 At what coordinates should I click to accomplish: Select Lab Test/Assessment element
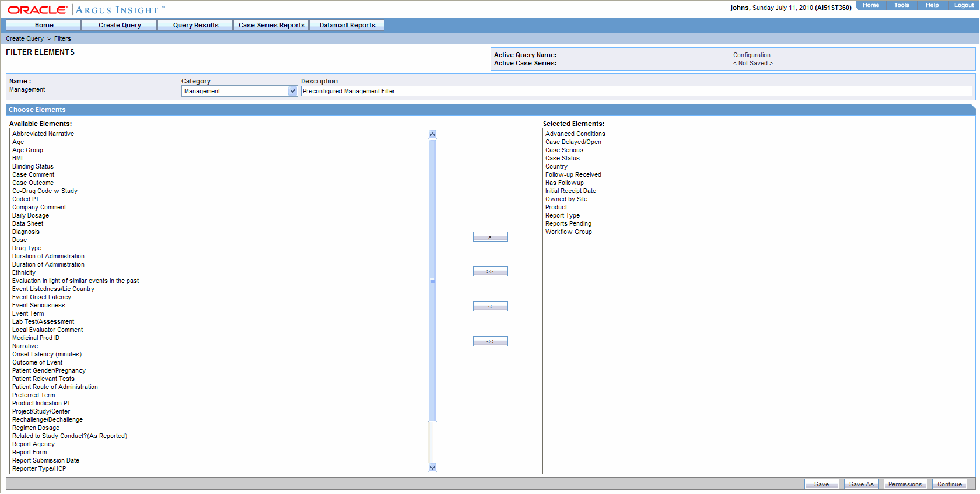point(43,321)
